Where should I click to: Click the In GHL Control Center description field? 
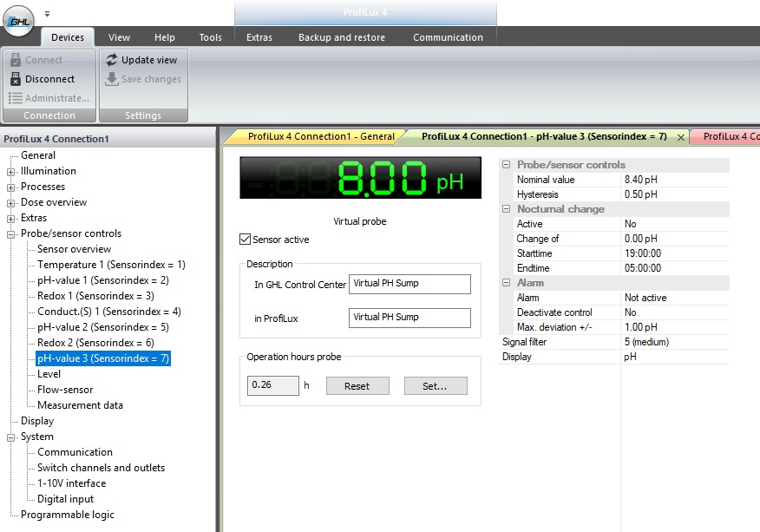409,284
